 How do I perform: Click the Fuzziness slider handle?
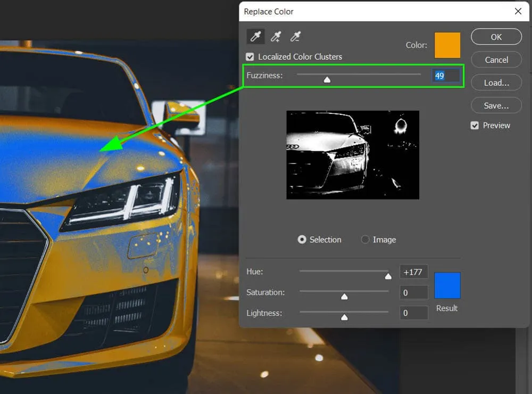[327, 79]
